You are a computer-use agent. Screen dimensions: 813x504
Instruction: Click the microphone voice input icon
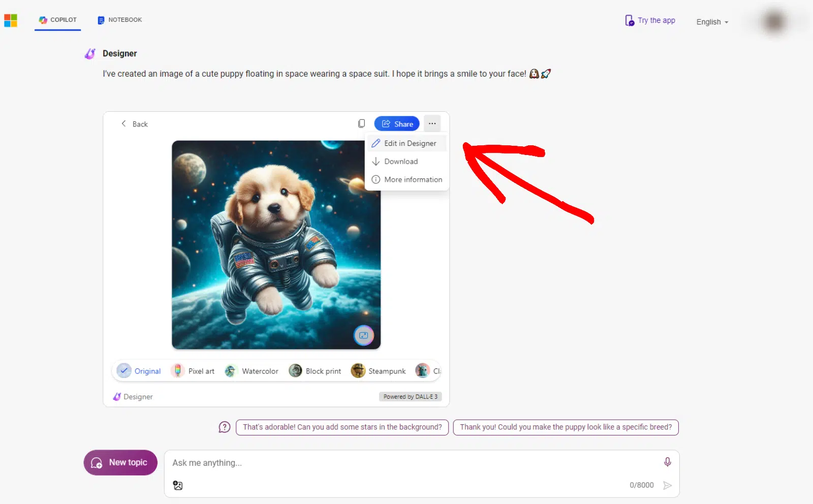click(667, 462)
